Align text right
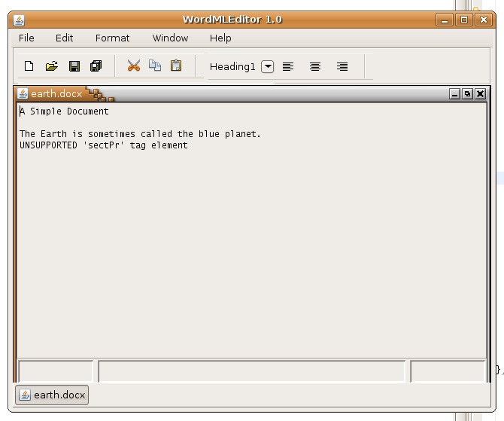 [342, 67]
